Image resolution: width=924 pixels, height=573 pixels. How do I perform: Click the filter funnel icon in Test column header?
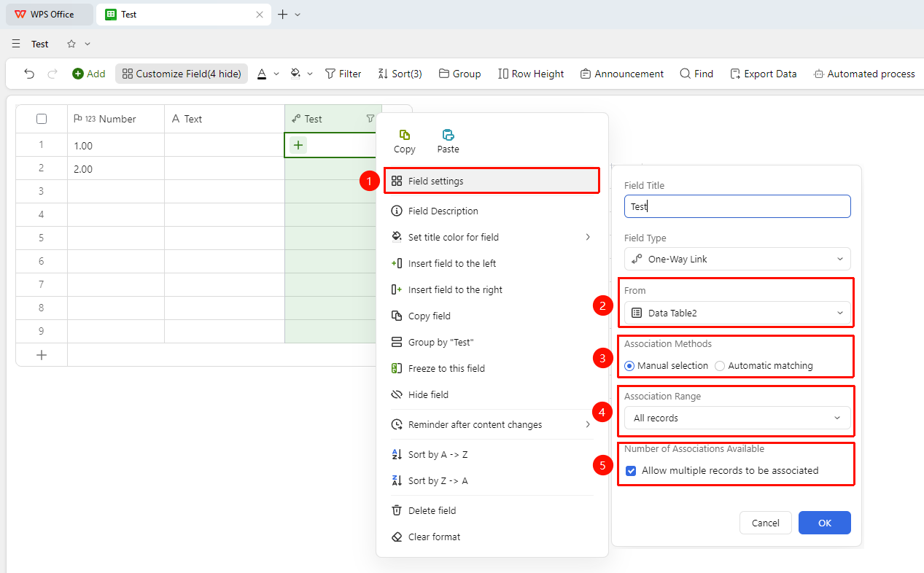(x=370, y=119)
